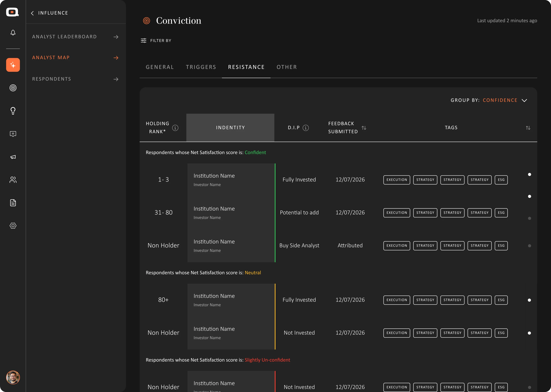
Task: Open the notifications bell icon
Action: point(13,33)
